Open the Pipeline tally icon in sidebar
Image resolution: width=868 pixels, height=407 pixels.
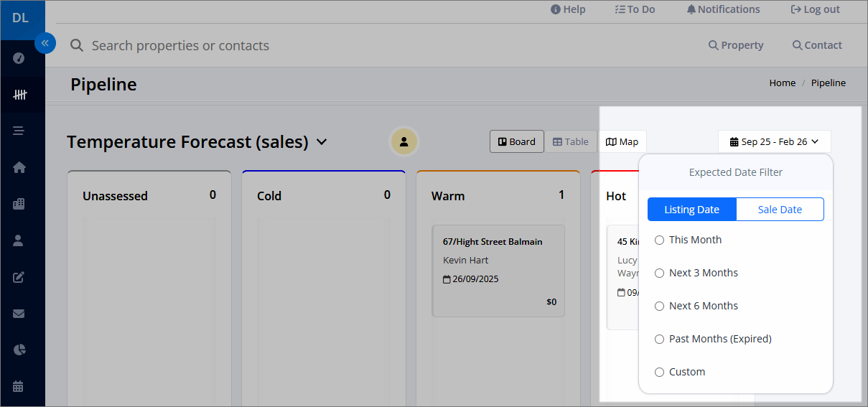pos(19,95)
